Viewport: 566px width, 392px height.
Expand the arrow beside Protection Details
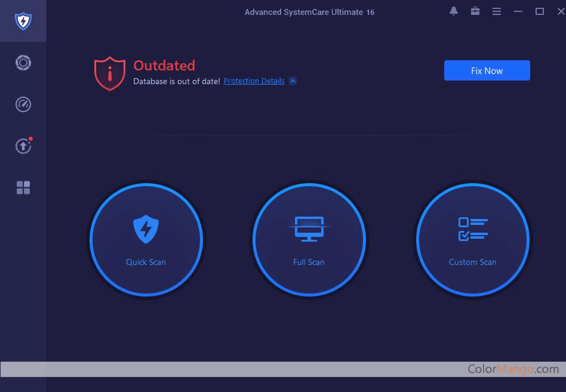coord(293,81)
